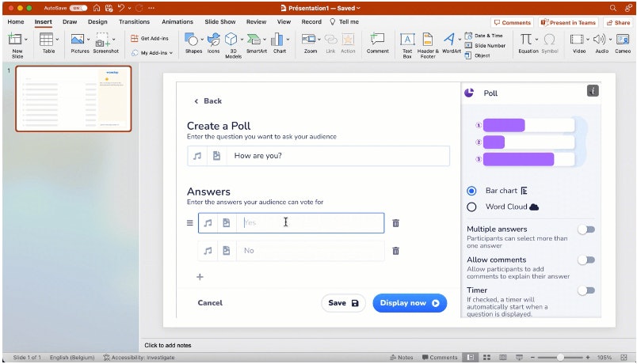Expand the Shapes dropdown arrow
Viewport: 637px width, 364px height.
pos(202,40)
